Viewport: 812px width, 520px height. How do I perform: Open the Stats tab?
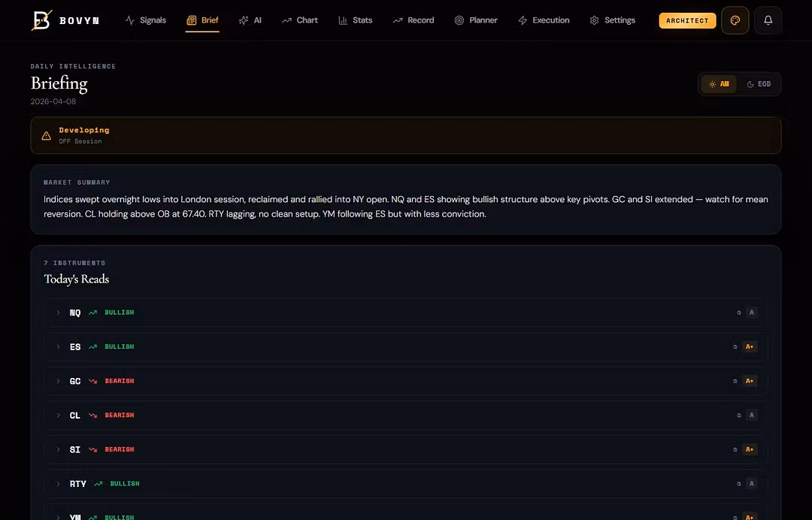(x=355, y=20)
